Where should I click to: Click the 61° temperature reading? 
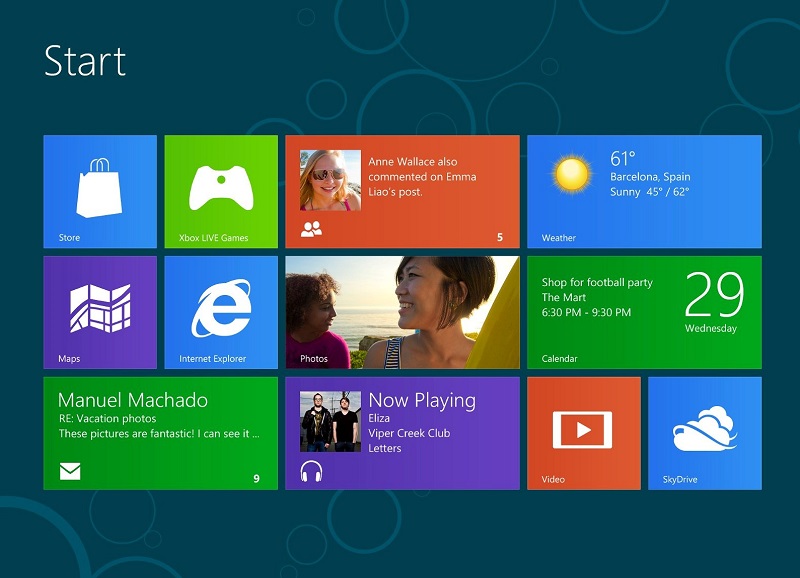[623, 158]
